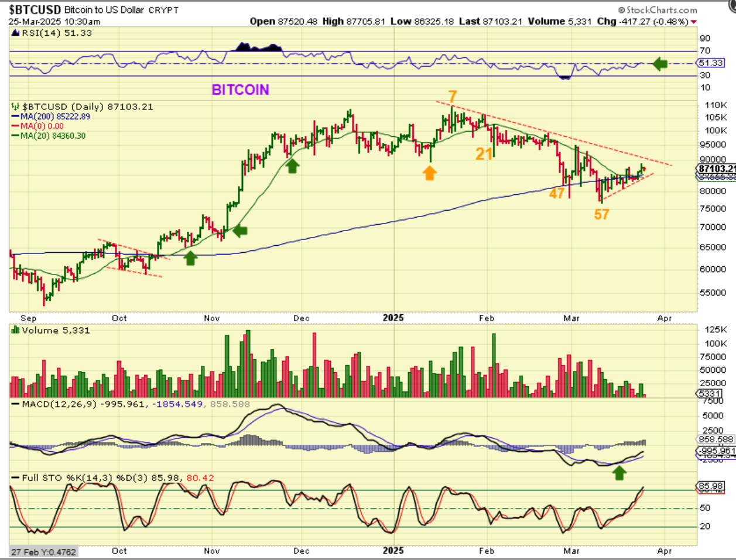Click the bars icon beside Volume panel label

(16, 331)
